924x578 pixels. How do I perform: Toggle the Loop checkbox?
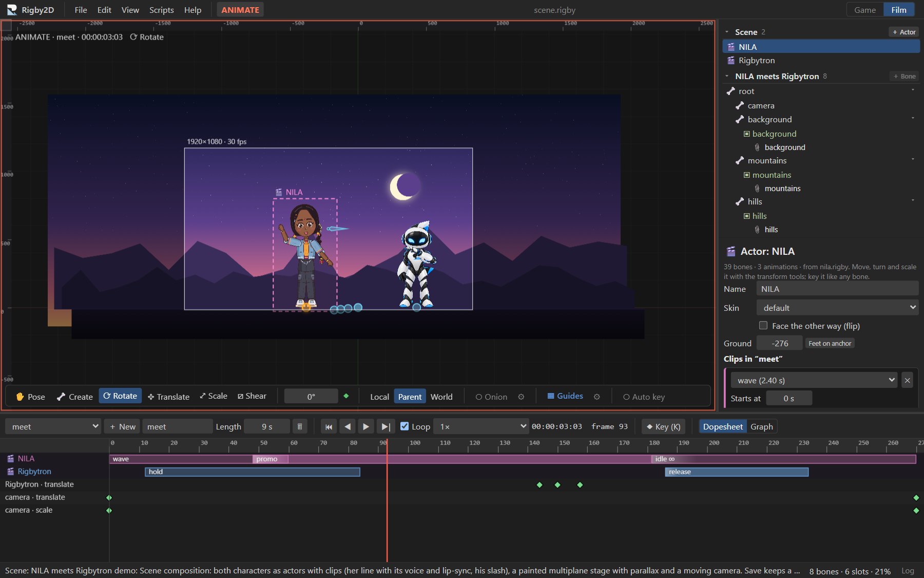[x=405, y=426]
